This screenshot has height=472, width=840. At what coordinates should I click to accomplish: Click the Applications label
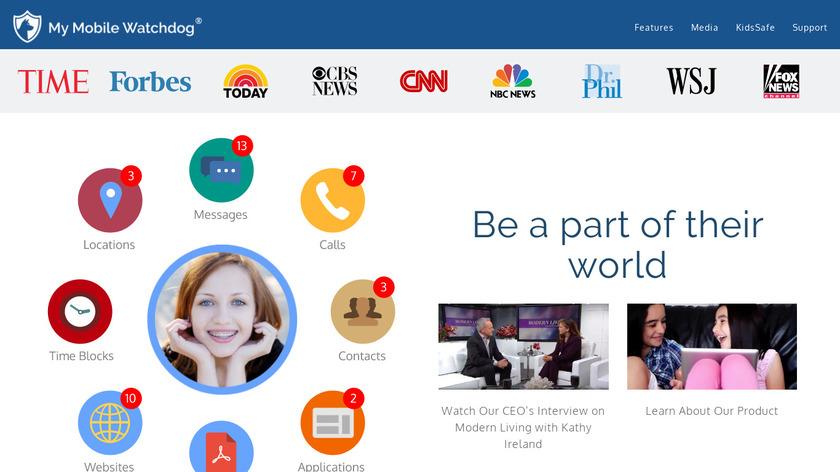click(331, 466)
